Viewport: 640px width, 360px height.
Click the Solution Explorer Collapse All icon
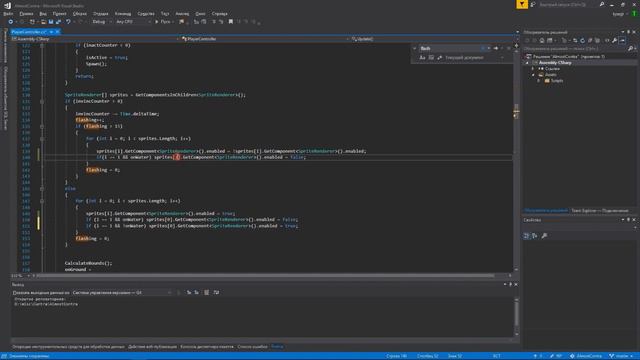click(x=590, y=40)
